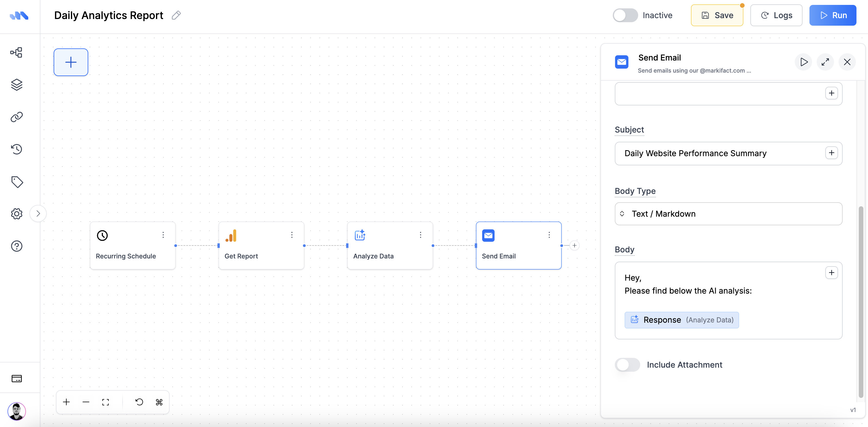Toggle the Inactive workflow switch
The image size is (868, 427).
[x=625, y=15]
